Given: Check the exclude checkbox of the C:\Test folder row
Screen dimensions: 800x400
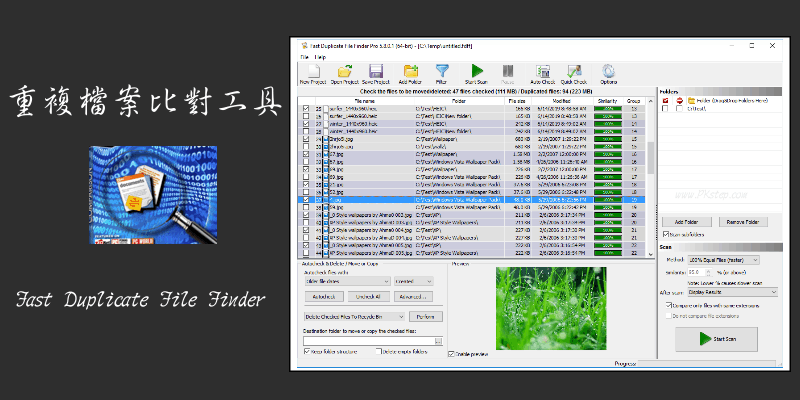Looking at the screenshot, I should click(680, 108).
